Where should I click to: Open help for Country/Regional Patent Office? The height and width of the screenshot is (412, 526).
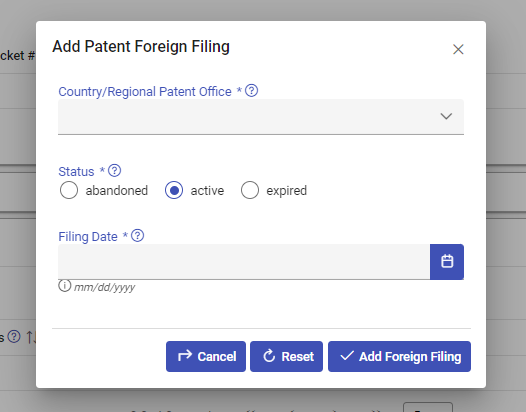click(x=252, y=91)
